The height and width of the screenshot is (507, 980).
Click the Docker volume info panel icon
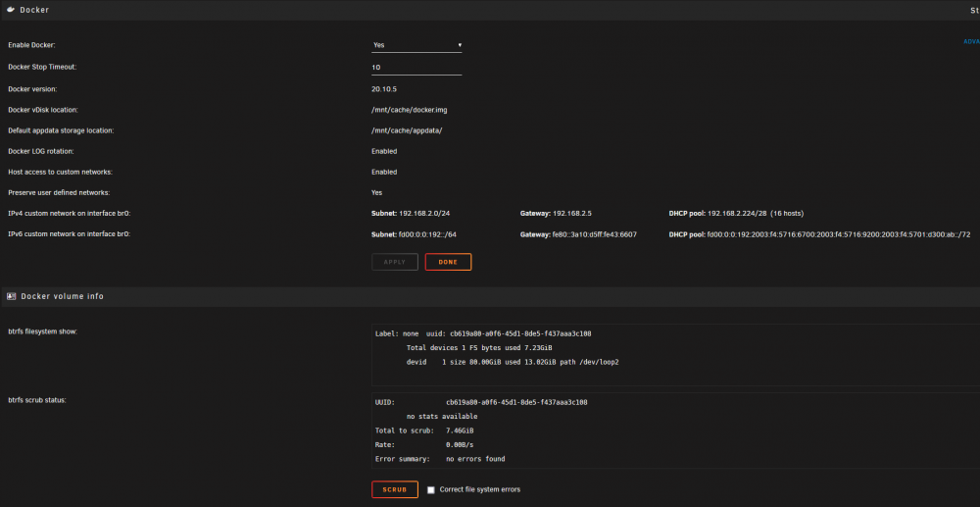[11, 296]
